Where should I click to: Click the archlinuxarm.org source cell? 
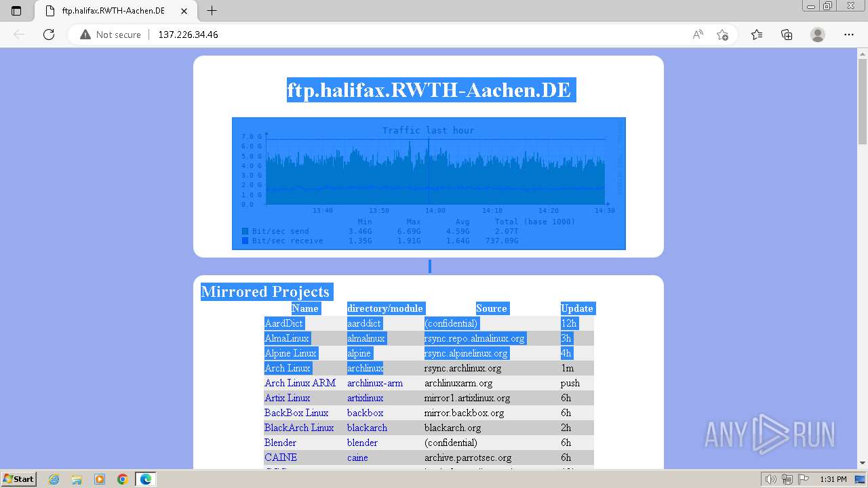(x=458, y=383)
